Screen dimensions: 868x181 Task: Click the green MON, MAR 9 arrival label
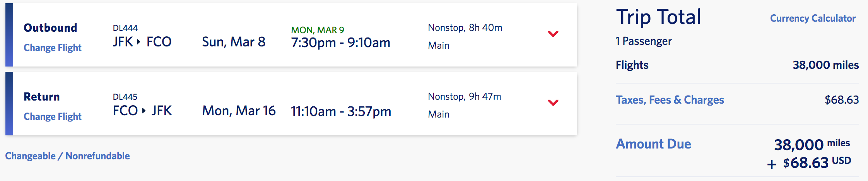coord(318,30)
